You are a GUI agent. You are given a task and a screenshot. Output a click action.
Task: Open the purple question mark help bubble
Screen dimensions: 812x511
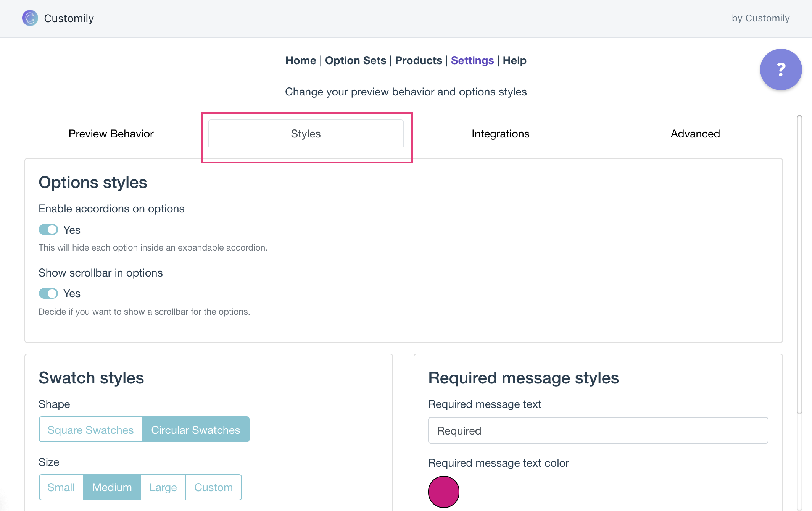pos(781,70)
